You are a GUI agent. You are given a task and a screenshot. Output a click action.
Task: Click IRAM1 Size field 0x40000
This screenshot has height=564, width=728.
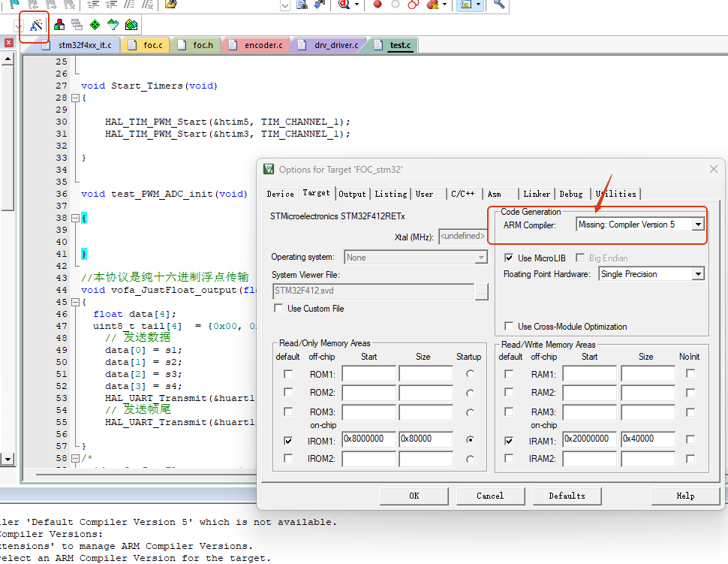click(648, 439)
